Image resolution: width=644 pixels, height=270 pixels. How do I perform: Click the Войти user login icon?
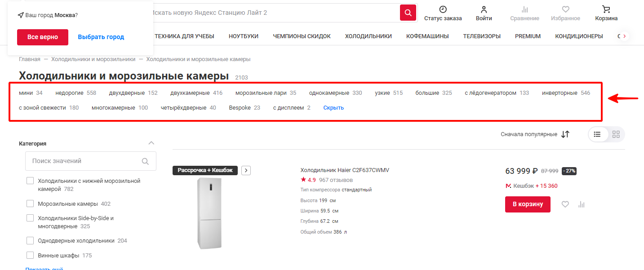pyautogui.click(x=484, y=9)
